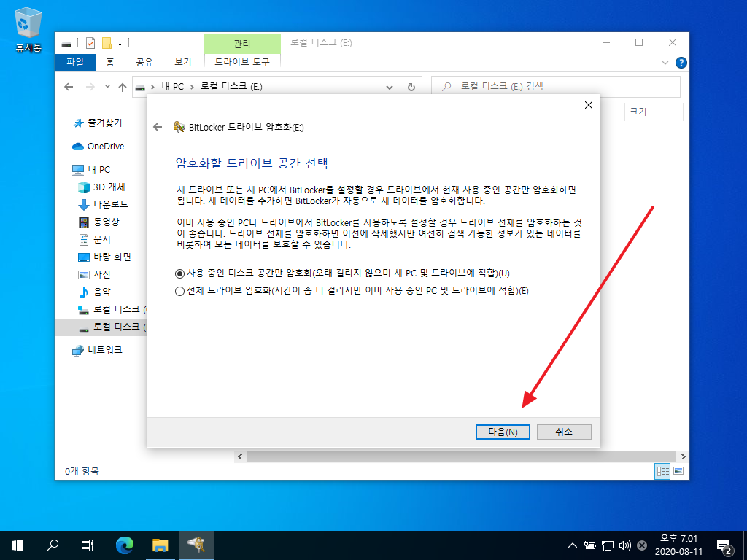Click the Explorer help question mark icon
This screenshot has width=747, height=560.
(x=681, y=63)
